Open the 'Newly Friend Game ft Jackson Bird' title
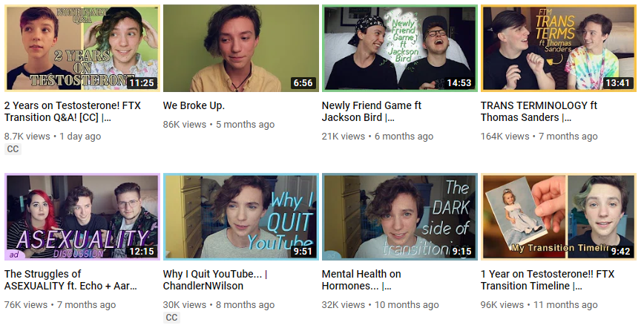Viewport: 644px width, 334px height. (x=371, y=111)
